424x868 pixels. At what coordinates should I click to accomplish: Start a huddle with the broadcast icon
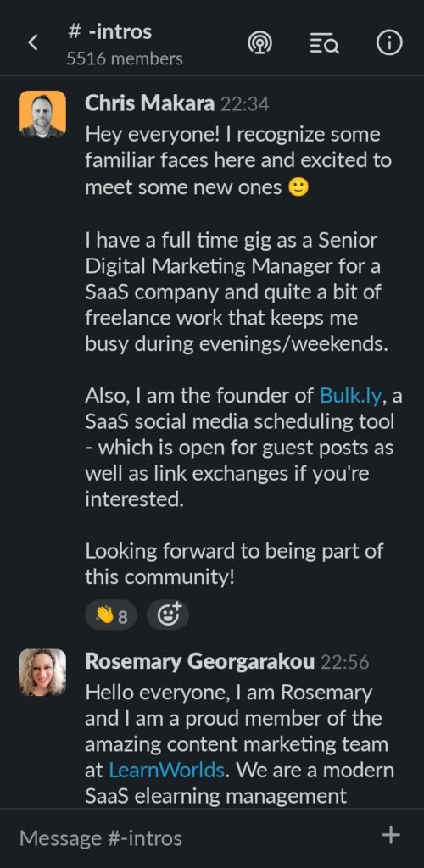[x=259, y=43]
